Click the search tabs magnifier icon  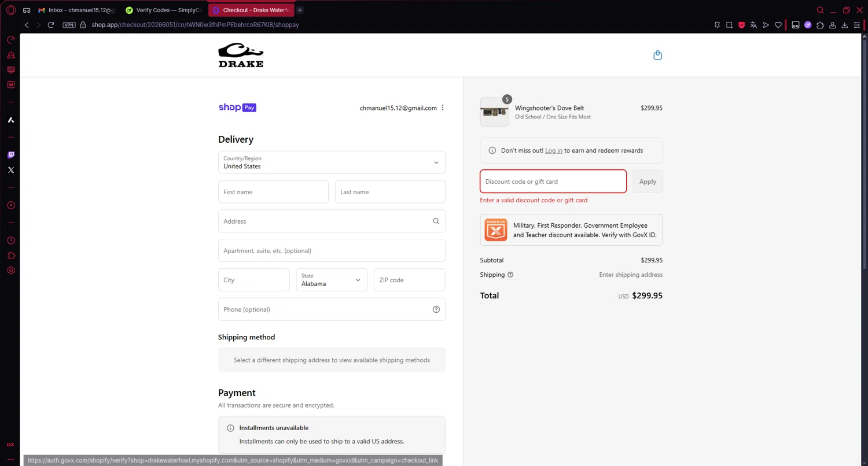(820, 10)
